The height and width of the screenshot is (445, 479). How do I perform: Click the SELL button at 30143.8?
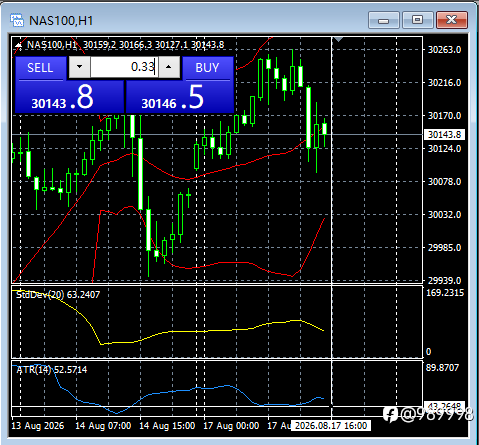[41, 69]
